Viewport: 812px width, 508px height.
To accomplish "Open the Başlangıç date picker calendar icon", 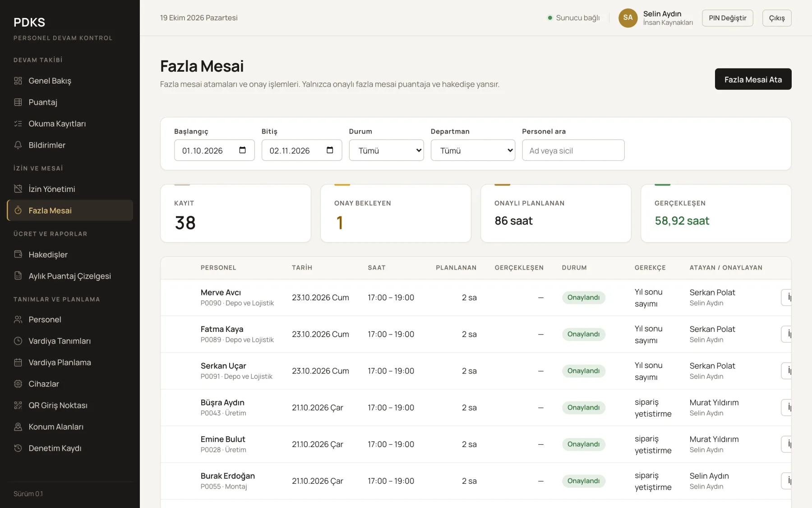I will [242, 150].
